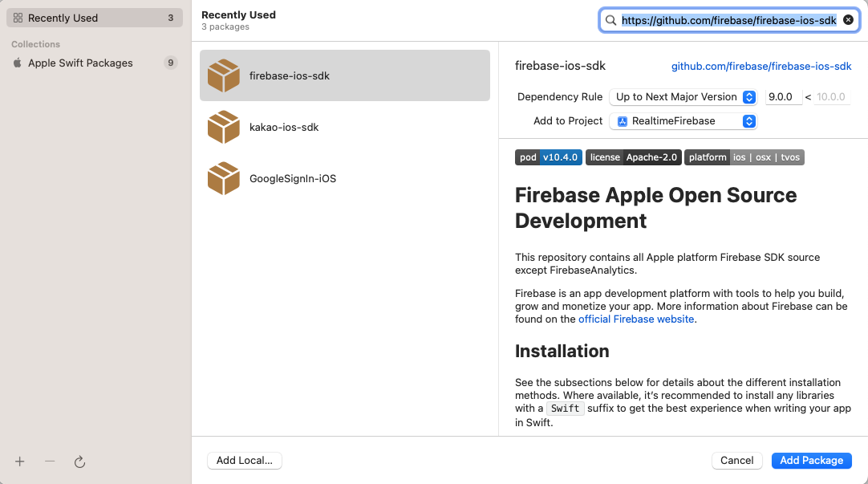This screenshot has height=484, width=868.
Task: Click the kakao-ios-sdk package box icon
Action: 224,127
